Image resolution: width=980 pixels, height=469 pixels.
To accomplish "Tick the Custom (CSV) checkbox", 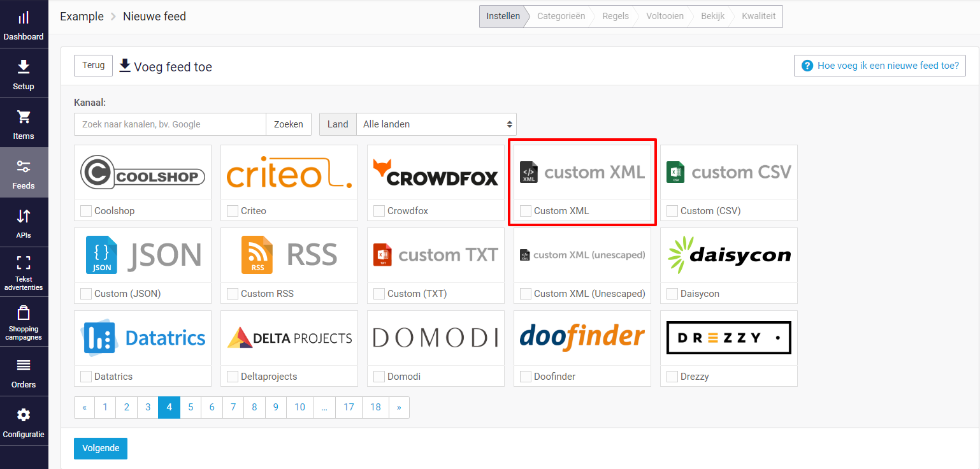I will coord(672,211).
